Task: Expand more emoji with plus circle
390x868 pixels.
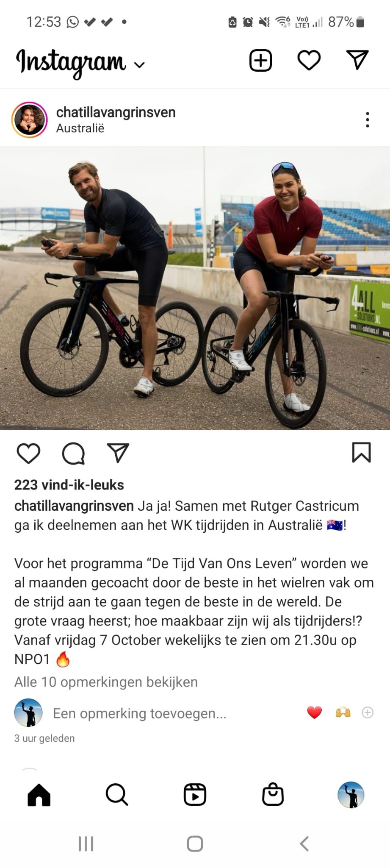Action: tap(368, 712)
